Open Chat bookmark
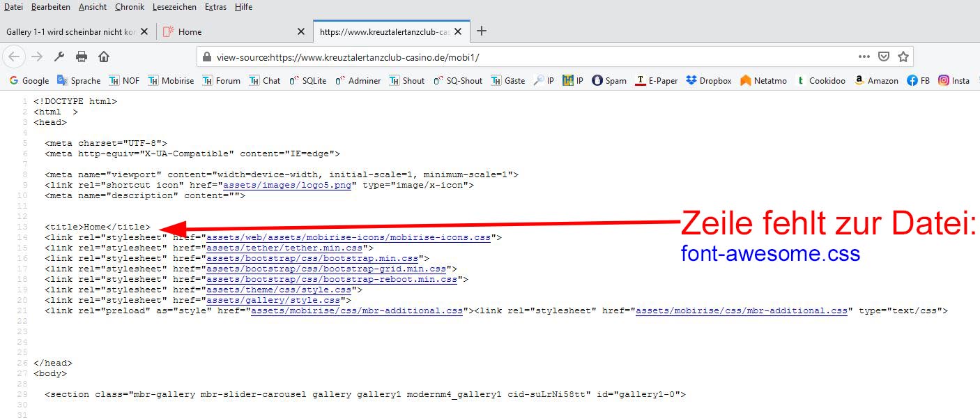Viewport: 980px width, 420px height. (x=264, y=80)
